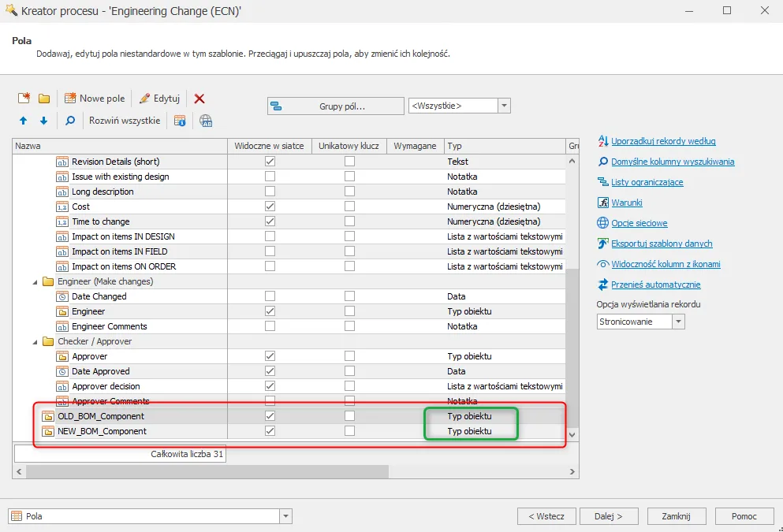Uncheck Widoczne w siatce for Time to change
The image size is (783, 532).
click(x=270, y=221)
